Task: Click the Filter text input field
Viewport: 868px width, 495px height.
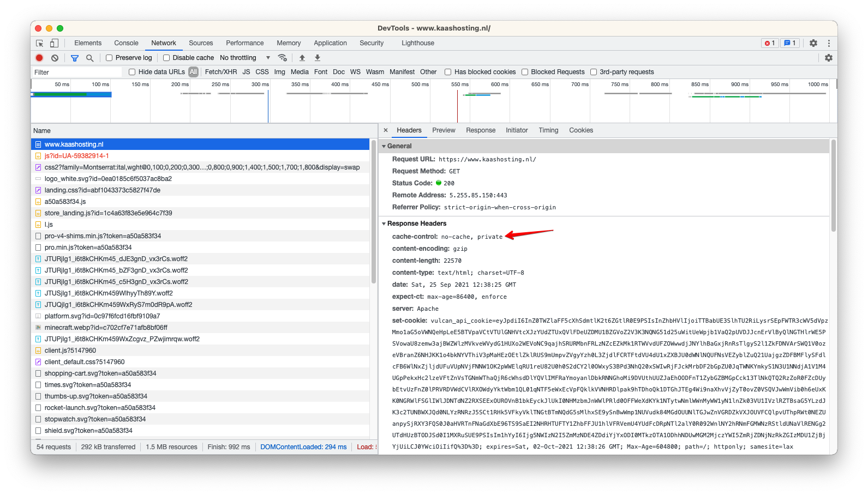Action: pos(76,73)
